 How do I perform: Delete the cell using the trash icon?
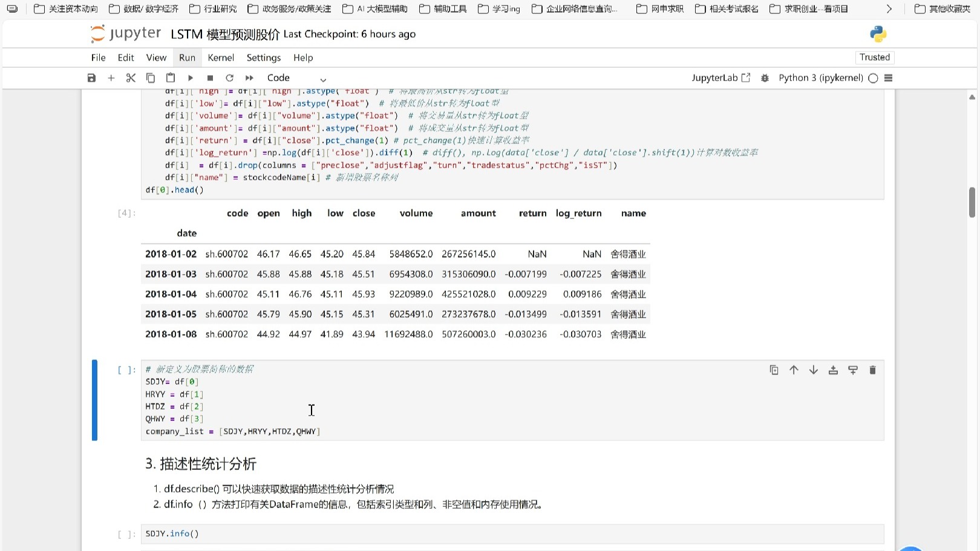coord(872,370)
